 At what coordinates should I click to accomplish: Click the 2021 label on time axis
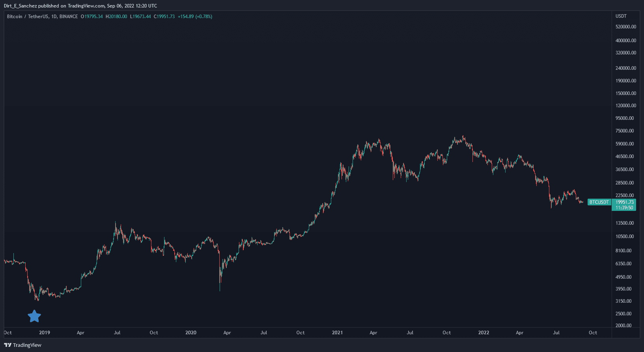(x=337, y=333)
